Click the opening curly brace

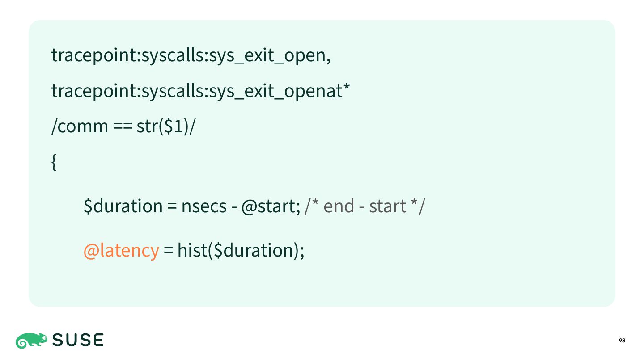[x=54, y=162]
